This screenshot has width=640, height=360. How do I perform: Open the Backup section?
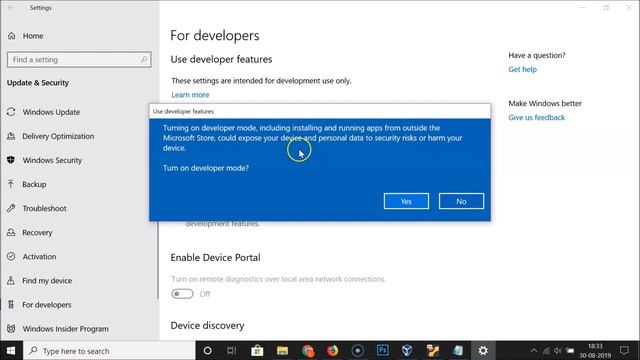click(x=34, y=184)
